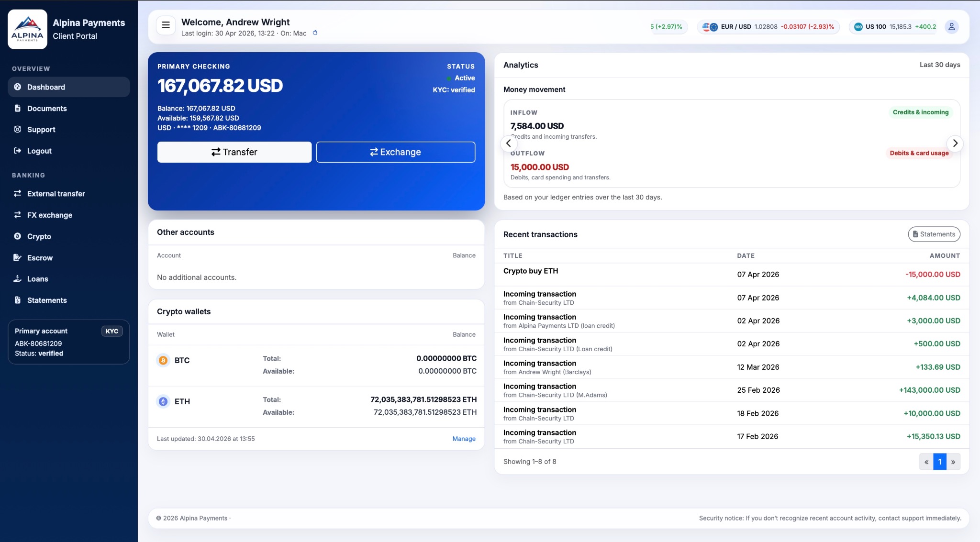This screenshot has width=980, height=542.
Task: Show next analytics slide with right chevron
Action: [x=955, y=143]
